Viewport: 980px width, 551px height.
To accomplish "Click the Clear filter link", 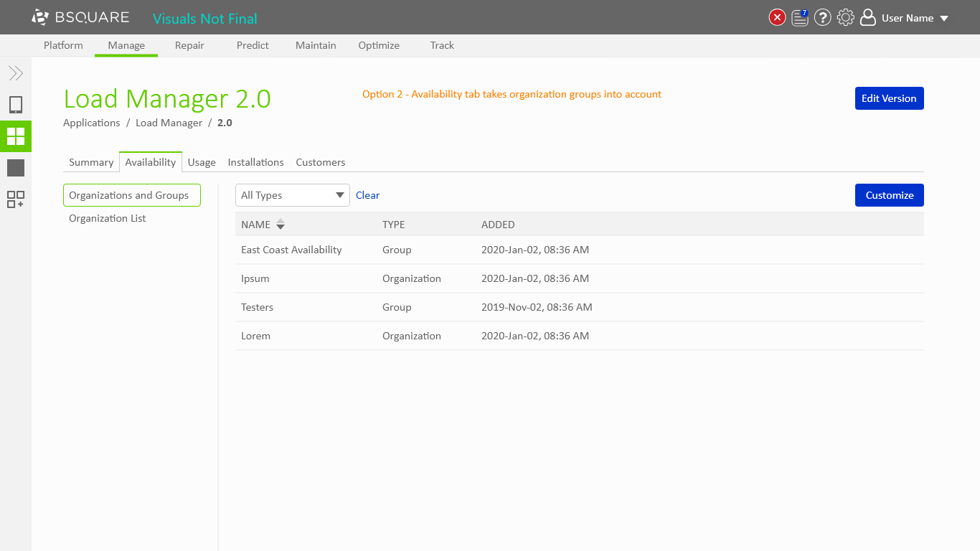I will point(367,195).
